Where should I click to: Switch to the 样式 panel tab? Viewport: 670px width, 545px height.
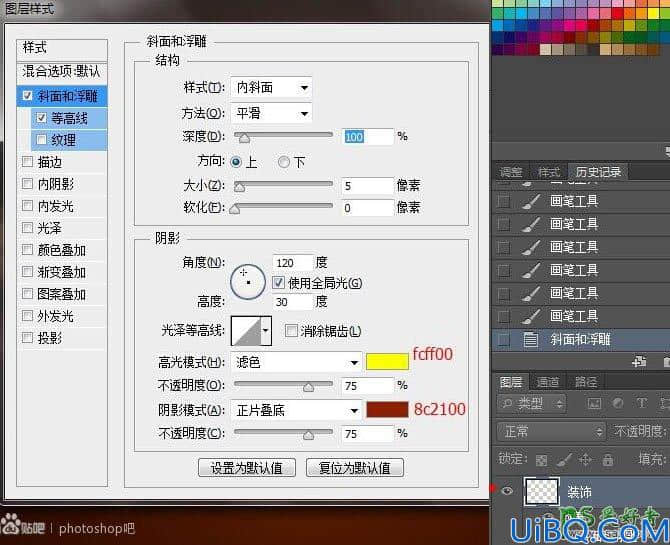pos(549,172)
